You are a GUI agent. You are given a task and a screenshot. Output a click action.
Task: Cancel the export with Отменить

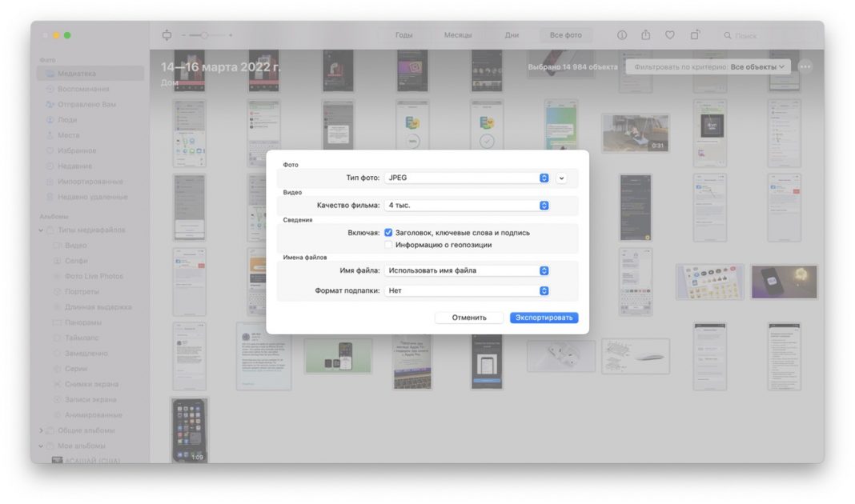click(469, 318)
